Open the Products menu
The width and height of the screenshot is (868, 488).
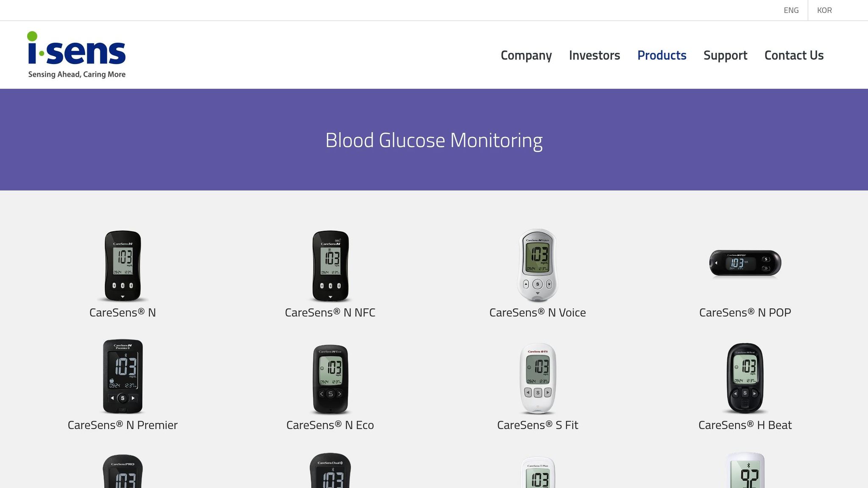[x=662, y=55]
